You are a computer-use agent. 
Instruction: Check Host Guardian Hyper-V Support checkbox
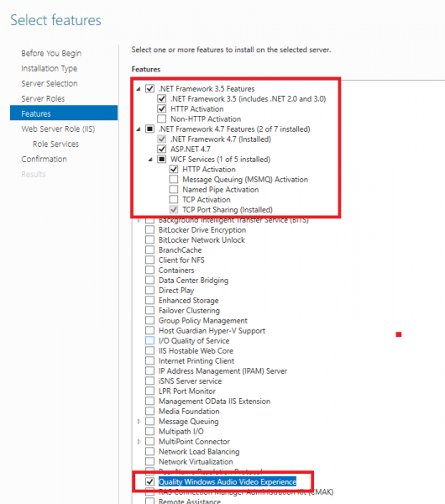(149, 330)
